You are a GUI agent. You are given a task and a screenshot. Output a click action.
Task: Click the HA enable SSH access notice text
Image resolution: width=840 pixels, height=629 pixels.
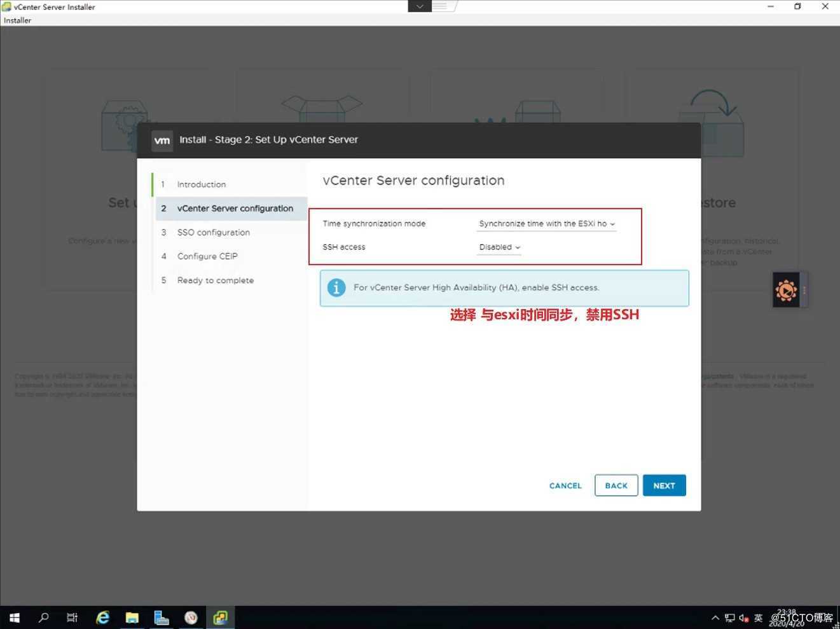pos(476,287)
